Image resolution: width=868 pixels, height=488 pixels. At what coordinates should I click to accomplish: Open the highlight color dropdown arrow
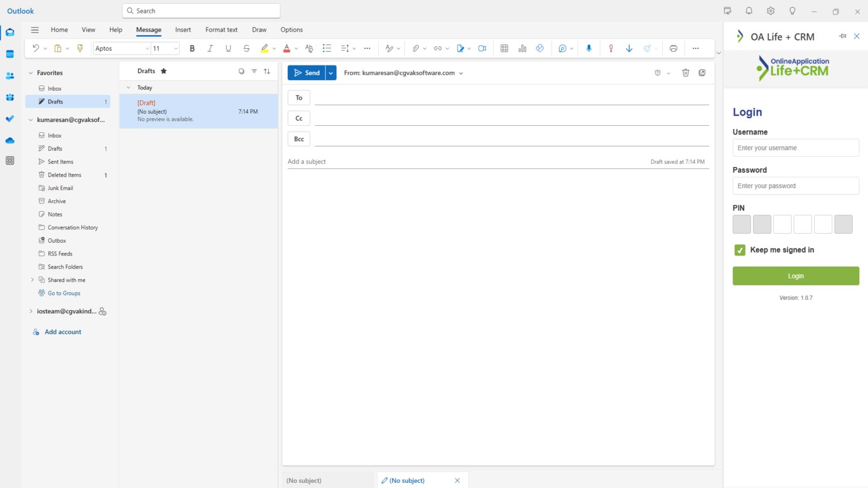click(x=275, y=49)
